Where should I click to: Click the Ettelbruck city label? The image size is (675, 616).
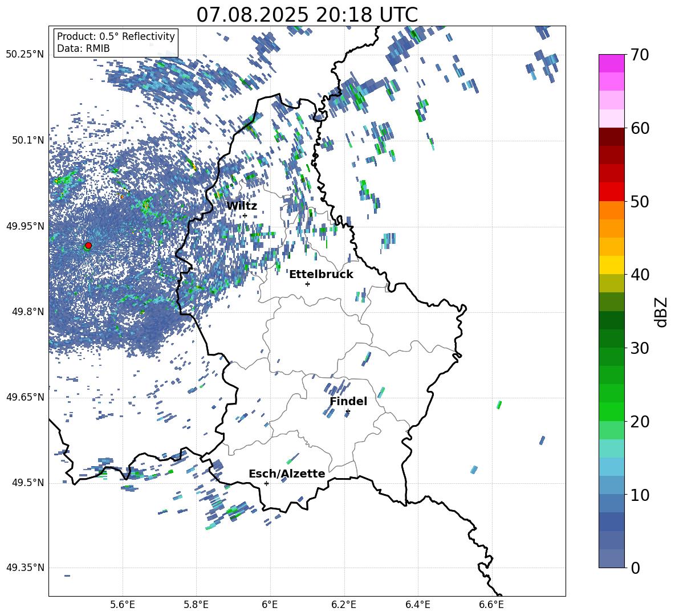[321, 275]
